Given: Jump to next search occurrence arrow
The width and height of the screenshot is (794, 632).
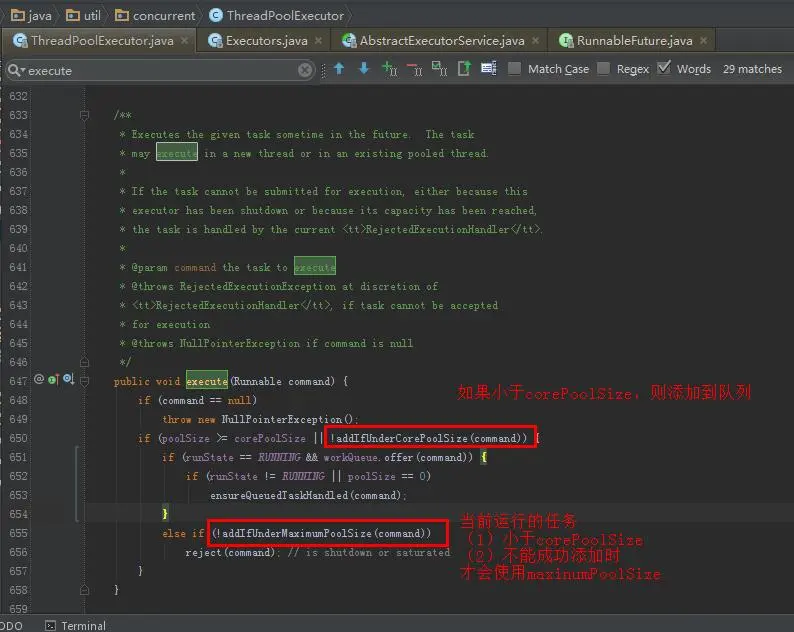Looking at the screenshot, I should (364, 68).
